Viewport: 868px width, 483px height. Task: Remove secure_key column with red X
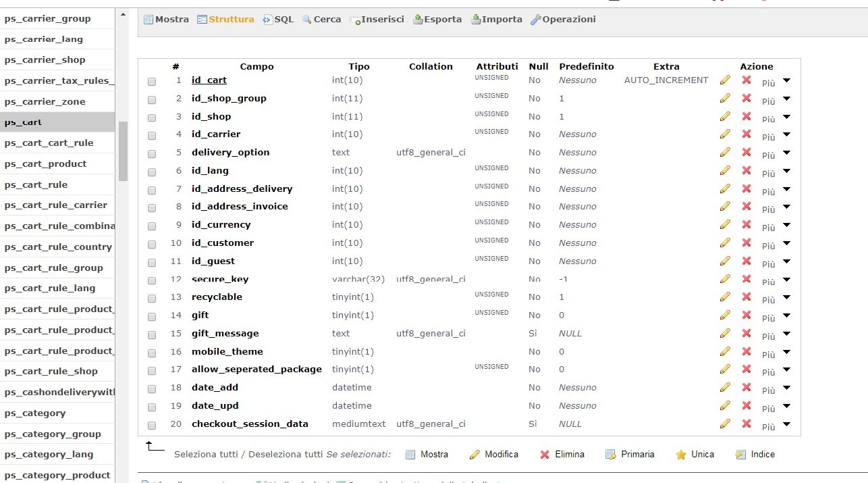coord(747,279)
